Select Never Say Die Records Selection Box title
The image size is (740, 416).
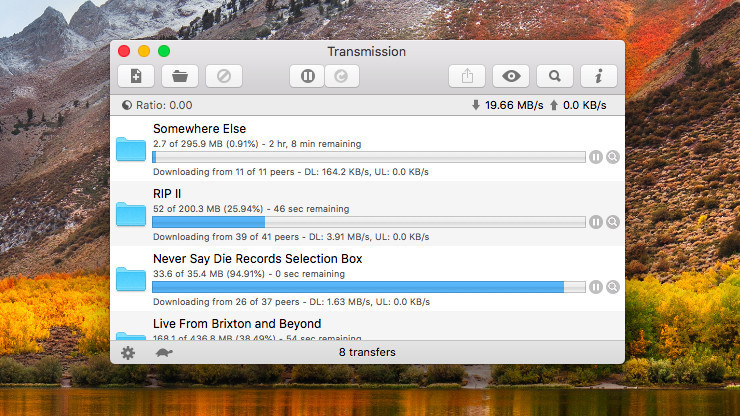tap(258, 259)
